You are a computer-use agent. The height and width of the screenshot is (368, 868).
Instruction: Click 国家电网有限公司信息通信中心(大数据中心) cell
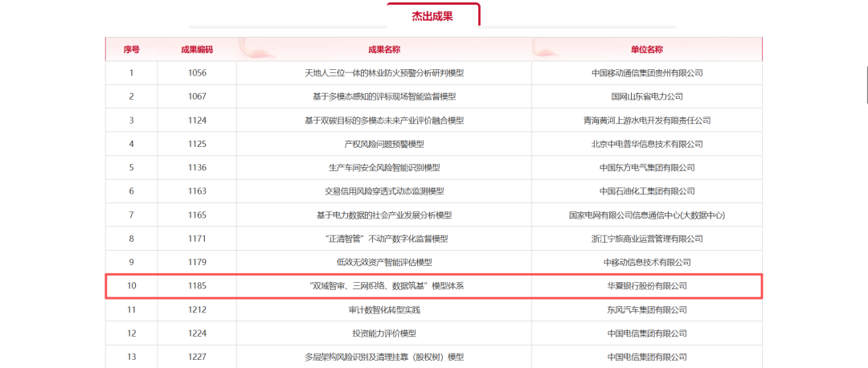point(647,215)
